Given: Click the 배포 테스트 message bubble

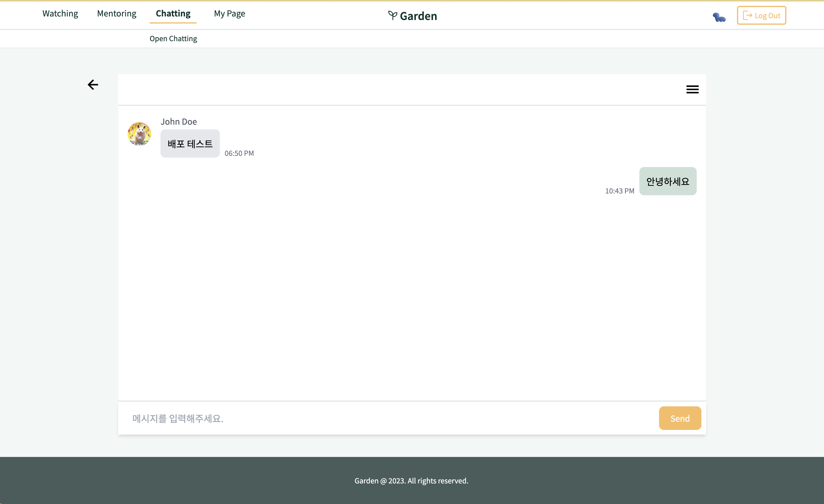Looking at the screenshot, I should [190, 143].
